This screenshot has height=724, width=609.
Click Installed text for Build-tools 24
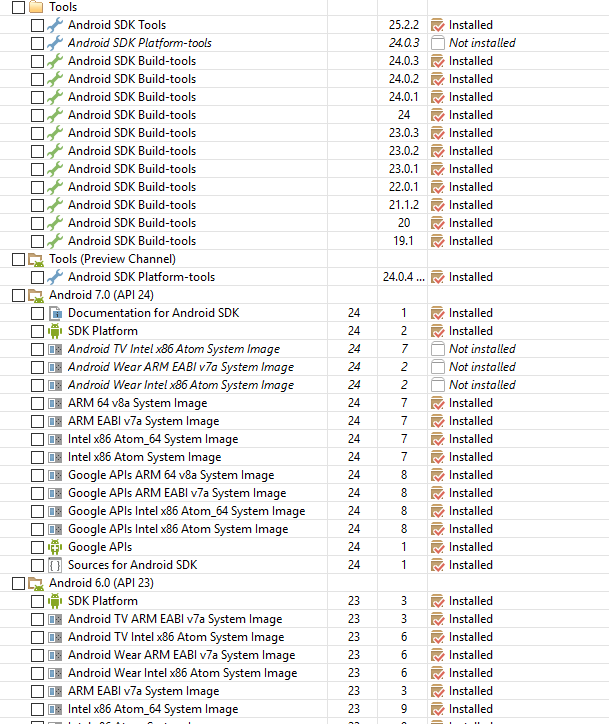pos(471,115)
